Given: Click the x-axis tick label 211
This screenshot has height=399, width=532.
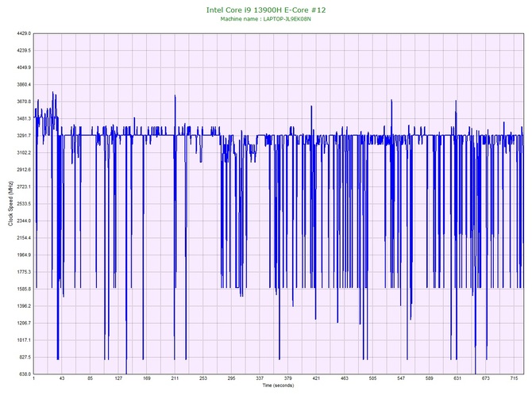Looking at the screenshot, I should tap(175, 378).
